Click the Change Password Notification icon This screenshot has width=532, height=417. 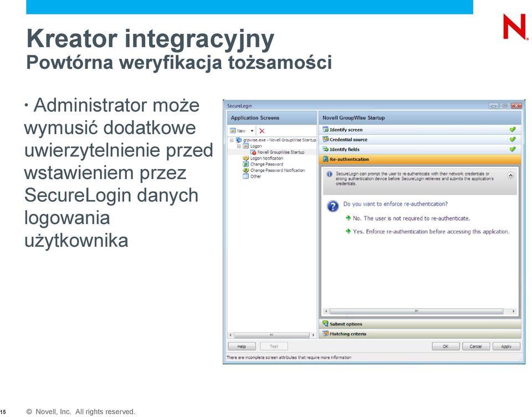click(x=246, y=170)
